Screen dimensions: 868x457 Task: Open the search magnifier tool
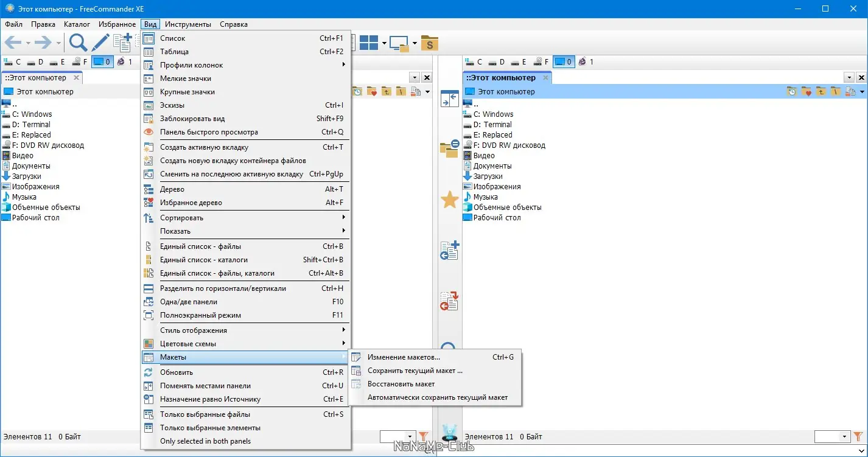(x=78, y=42)
